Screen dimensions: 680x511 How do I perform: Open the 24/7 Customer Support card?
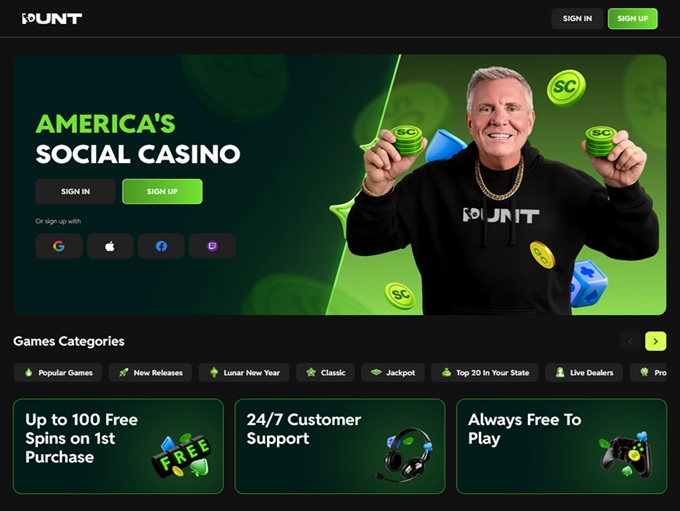[x=340, y=446]
